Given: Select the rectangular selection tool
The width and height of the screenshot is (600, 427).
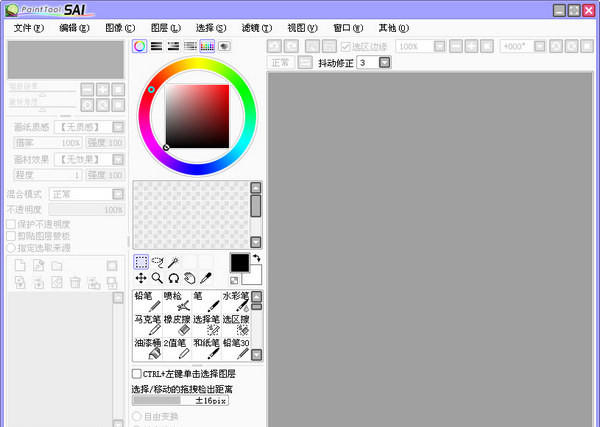Looking at the screenshot, I should click(141, 262).
